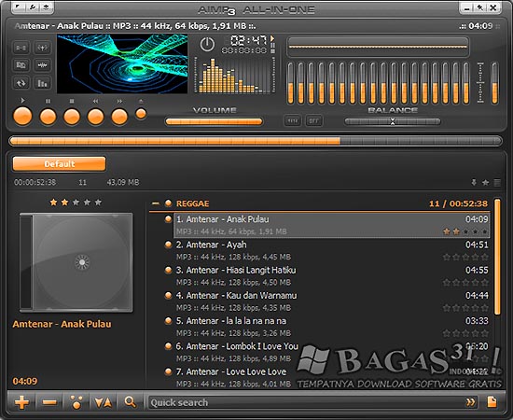Click the file document icon at bottom
The image size is (513, 420).
[492, 402]
